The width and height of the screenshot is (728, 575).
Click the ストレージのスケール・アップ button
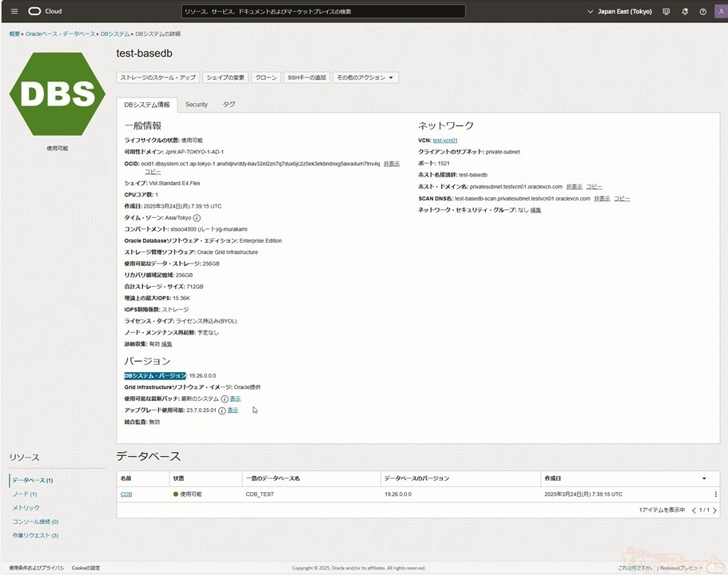(158, 77)
